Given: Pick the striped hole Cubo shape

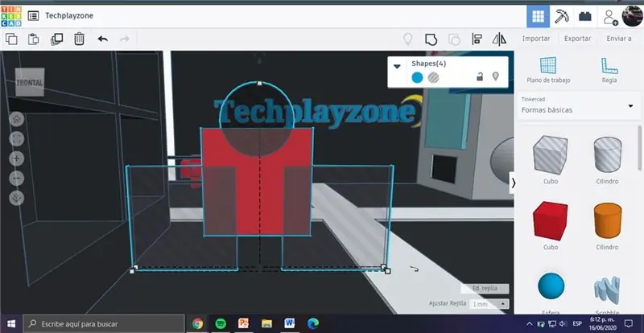Looking at the screenshot, I should point(551,154).
